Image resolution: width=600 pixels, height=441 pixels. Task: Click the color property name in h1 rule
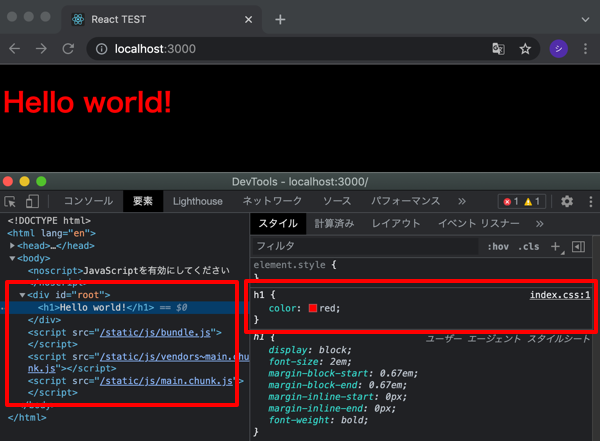282,308
